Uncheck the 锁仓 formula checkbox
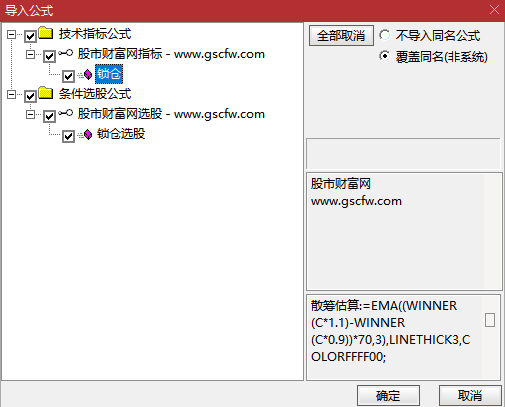This screenshot has height=407, width=505. coord(68,76)
